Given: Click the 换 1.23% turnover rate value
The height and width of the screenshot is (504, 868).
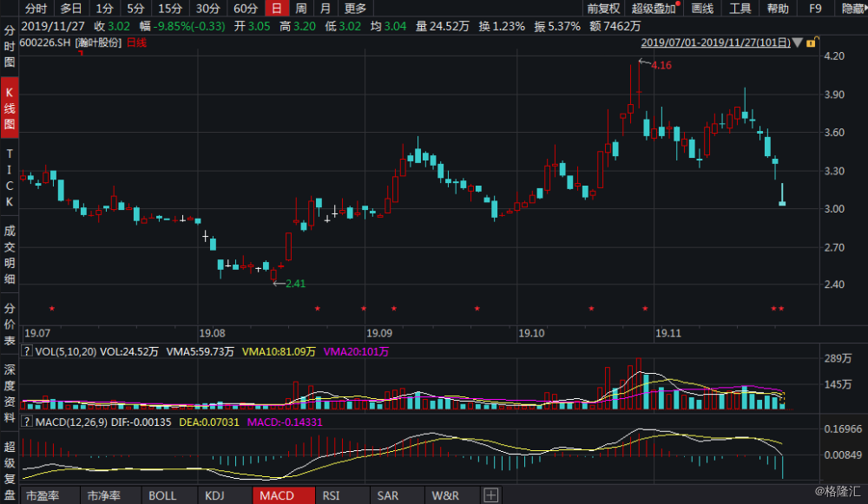Looking at the screenshot, I should pyautogui.click(x=502, y=27).
